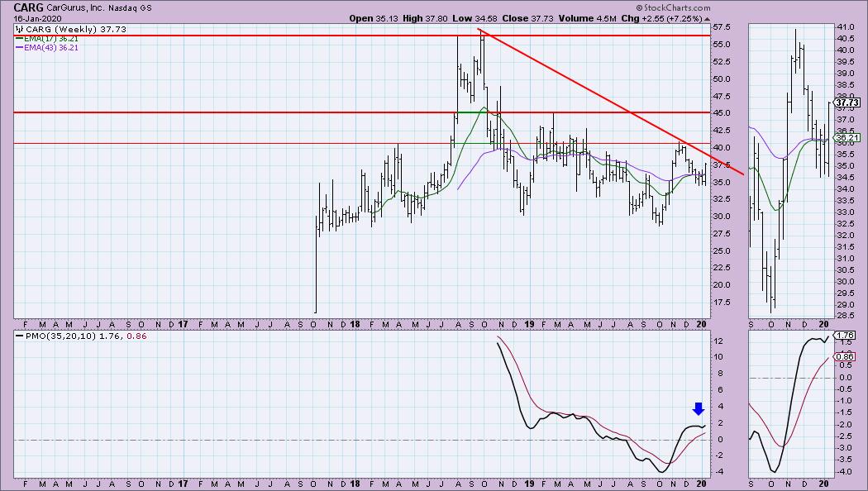The image size is (868, 491).
Task: Click the 22.5 price axis label
Action: click(723, 267)
